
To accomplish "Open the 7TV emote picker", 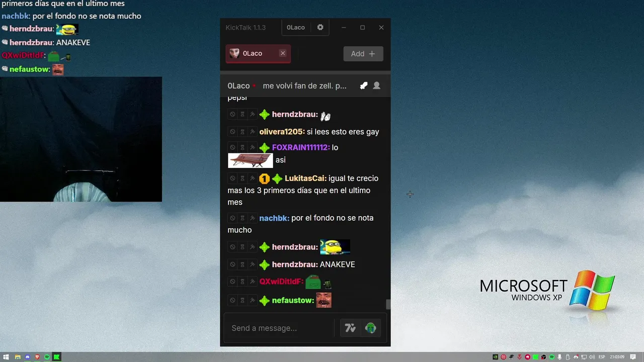I will tap(350, 328).
